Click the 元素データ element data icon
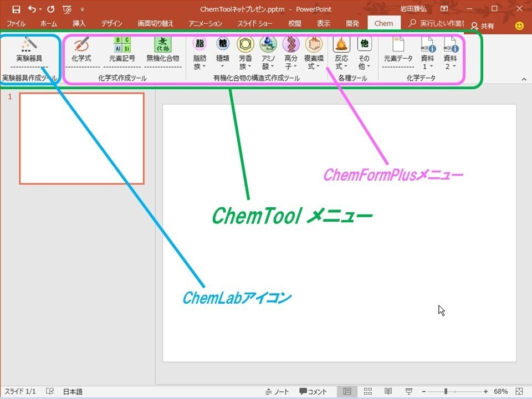The width and height of the screenshot is (532, 399). pos(398,50)
